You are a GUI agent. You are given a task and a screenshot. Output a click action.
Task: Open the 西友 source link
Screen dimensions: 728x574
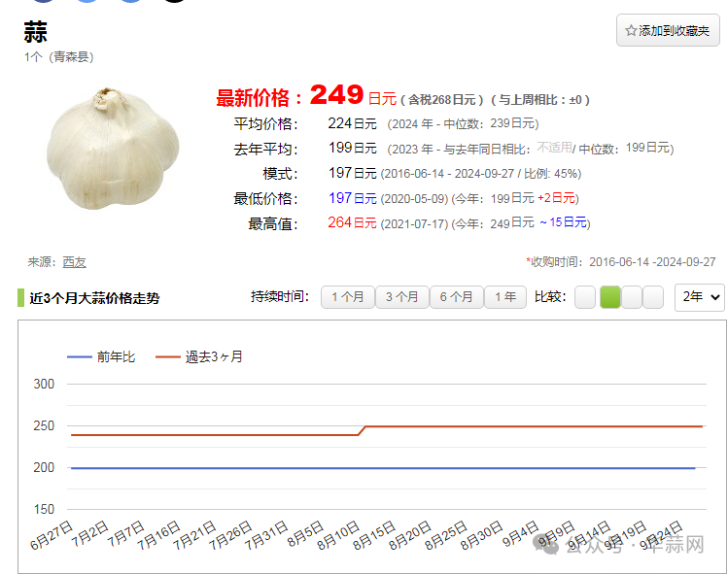(x=74, y=262)
